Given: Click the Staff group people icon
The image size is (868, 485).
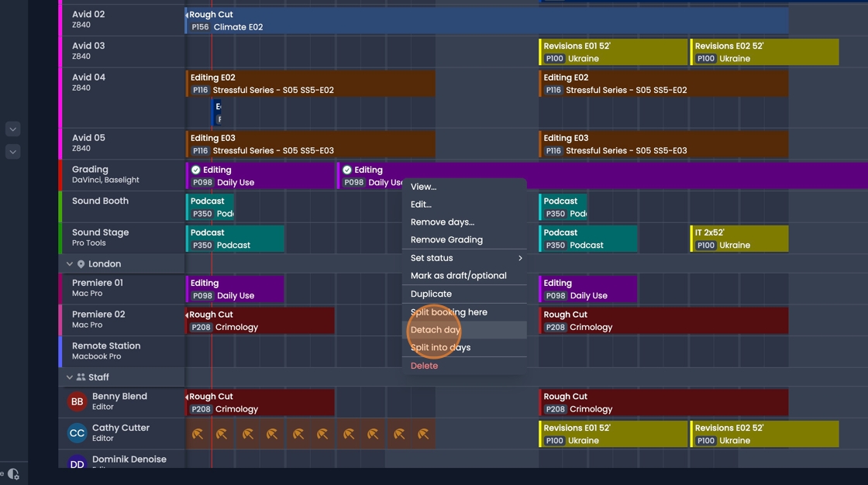Looking at the screenshot, I should (81, 377).
